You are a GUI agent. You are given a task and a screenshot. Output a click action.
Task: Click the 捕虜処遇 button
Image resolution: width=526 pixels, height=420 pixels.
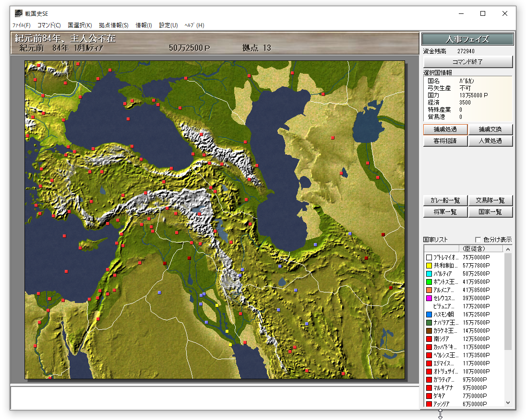tap(445, 129)
